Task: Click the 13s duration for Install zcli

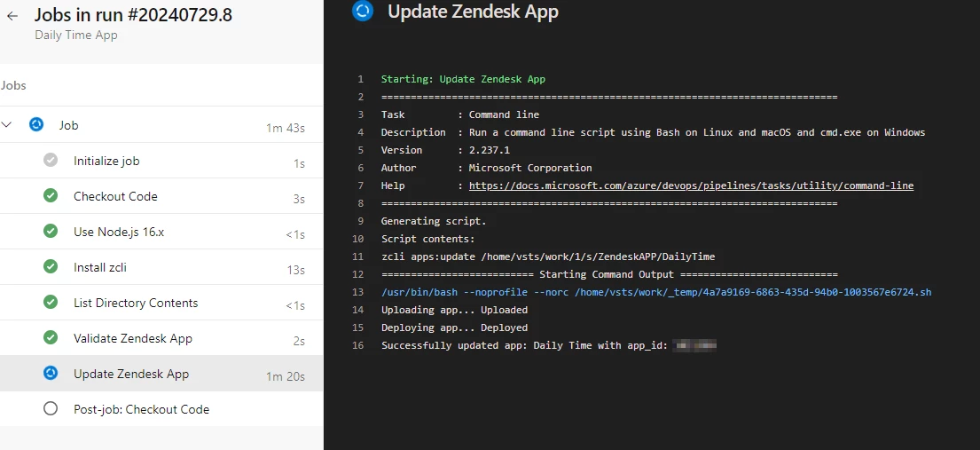Action: 294,271
